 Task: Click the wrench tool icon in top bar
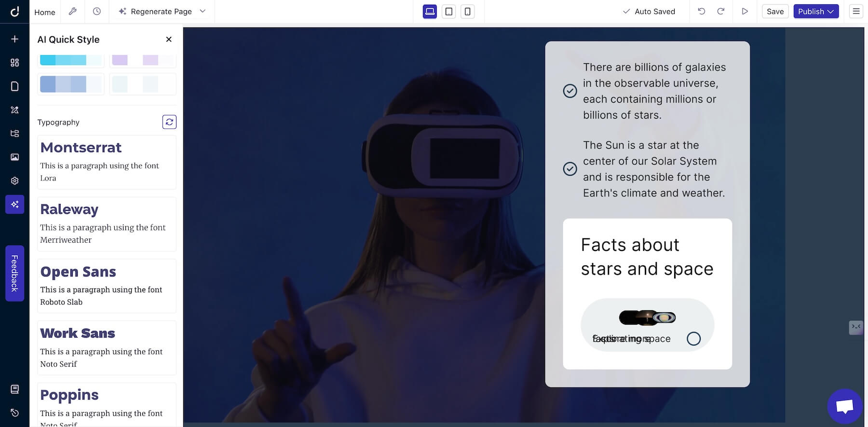tap(73, 11)
